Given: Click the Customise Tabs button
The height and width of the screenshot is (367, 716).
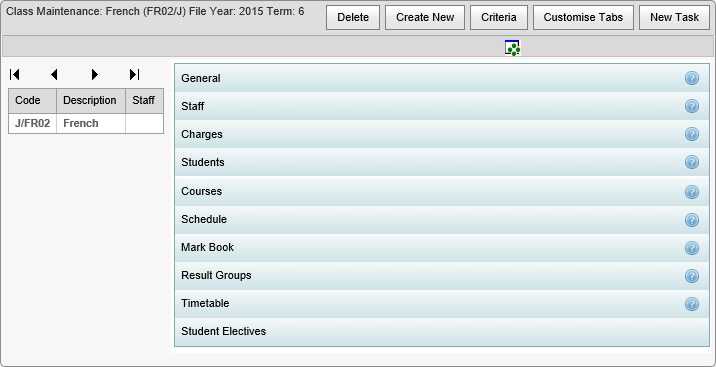Looking at the screenshot, I should coord(583,17).
